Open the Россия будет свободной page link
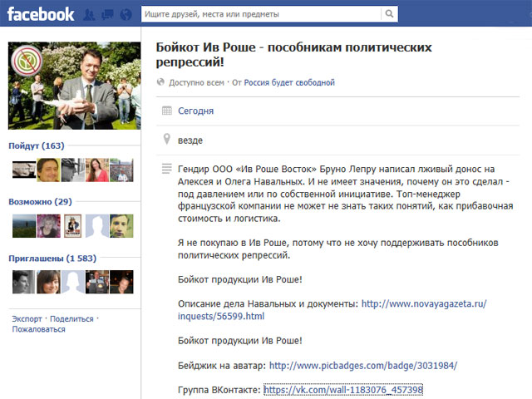 289,82
